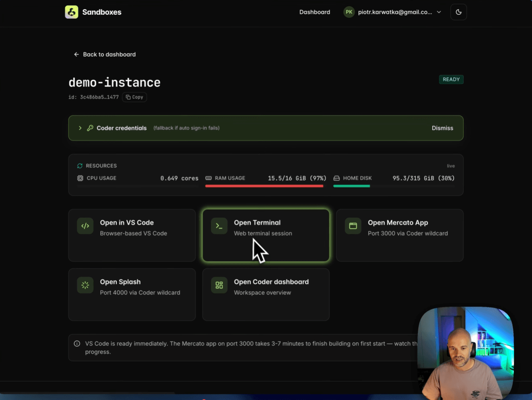Dismiss the Coder credentials banner
This screenshot has height=400, width=532.
click(443, 128)
